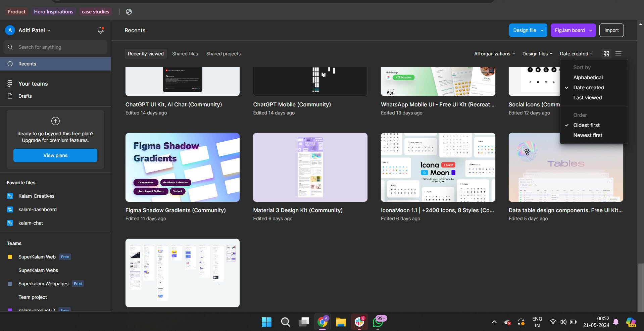This screenshot has height=331, width=644.
Task: Switch to the Shared projects tab
Action: pos(223,54)
